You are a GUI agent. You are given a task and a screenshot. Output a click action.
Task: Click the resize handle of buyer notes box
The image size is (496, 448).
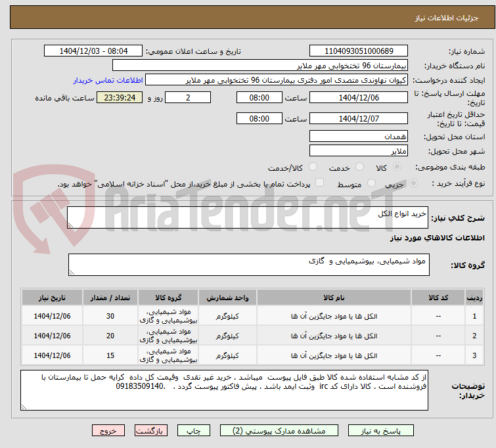pos(24,407)
